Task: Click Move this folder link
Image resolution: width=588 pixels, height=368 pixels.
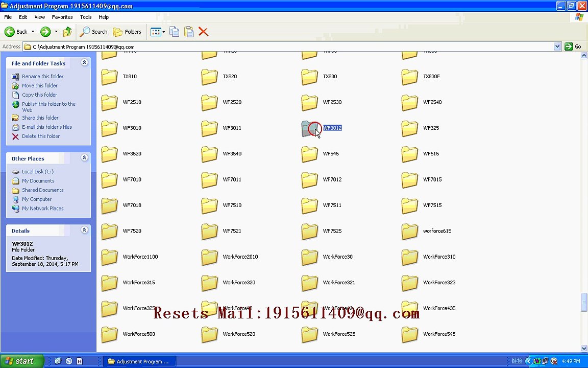Action: coord(40,86)
